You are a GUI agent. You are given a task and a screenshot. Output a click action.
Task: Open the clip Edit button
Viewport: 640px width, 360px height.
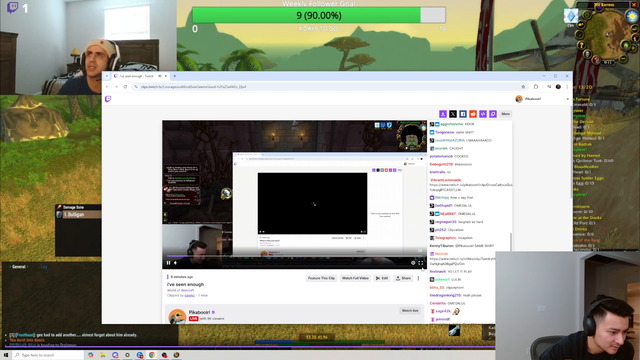coord(382,278)
